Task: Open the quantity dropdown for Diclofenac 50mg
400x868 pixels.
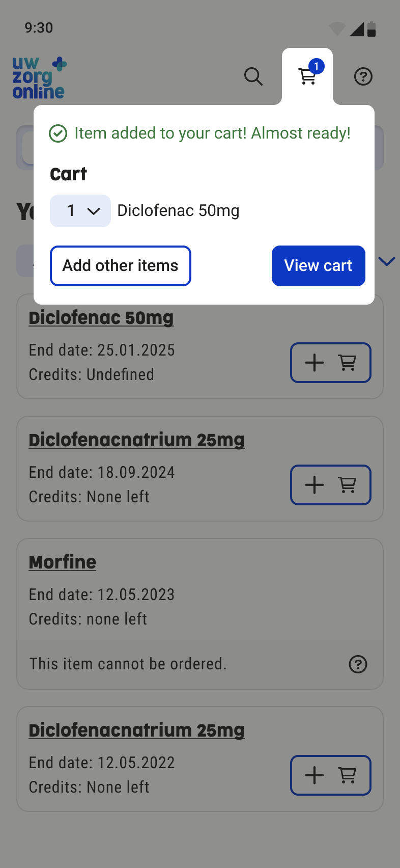Action: pyautogui.click(x=80, y=211)
